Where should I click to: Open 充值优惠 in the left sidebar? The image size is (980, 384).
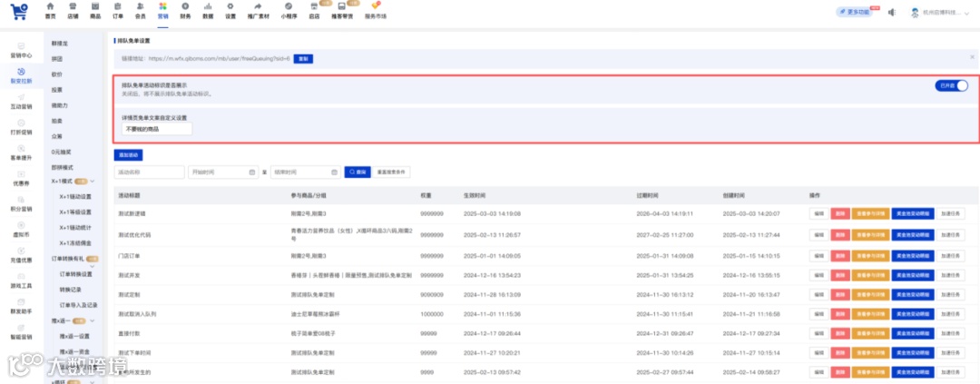coord(21,255)
